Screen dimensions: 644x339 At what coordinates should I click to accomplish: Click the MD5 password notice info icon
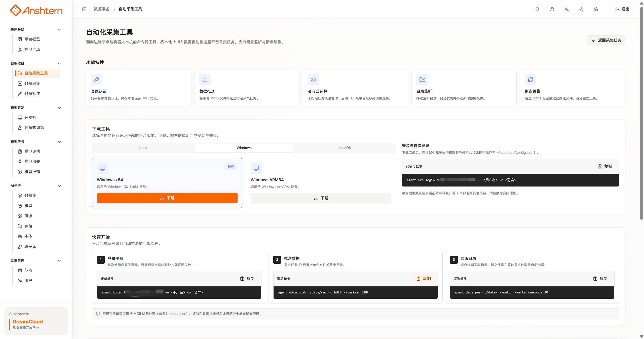98,314
